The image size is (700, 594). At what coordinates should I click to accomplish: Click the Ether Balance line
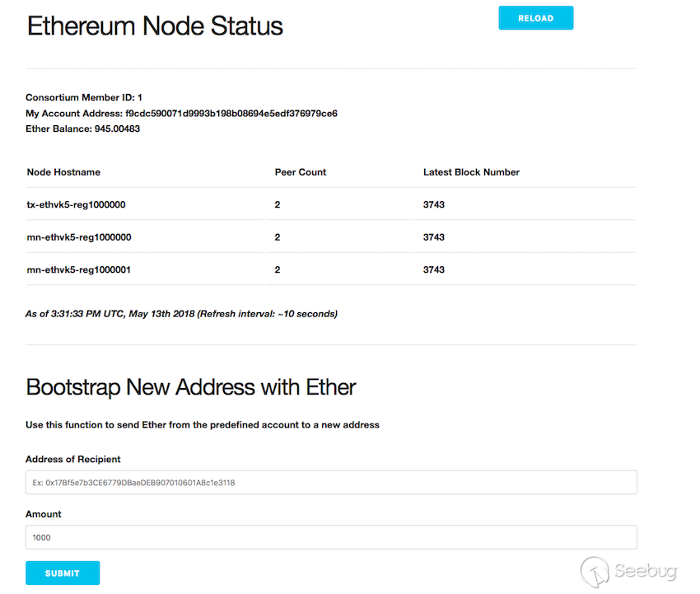pyautogui.click(x=82, y=129)
